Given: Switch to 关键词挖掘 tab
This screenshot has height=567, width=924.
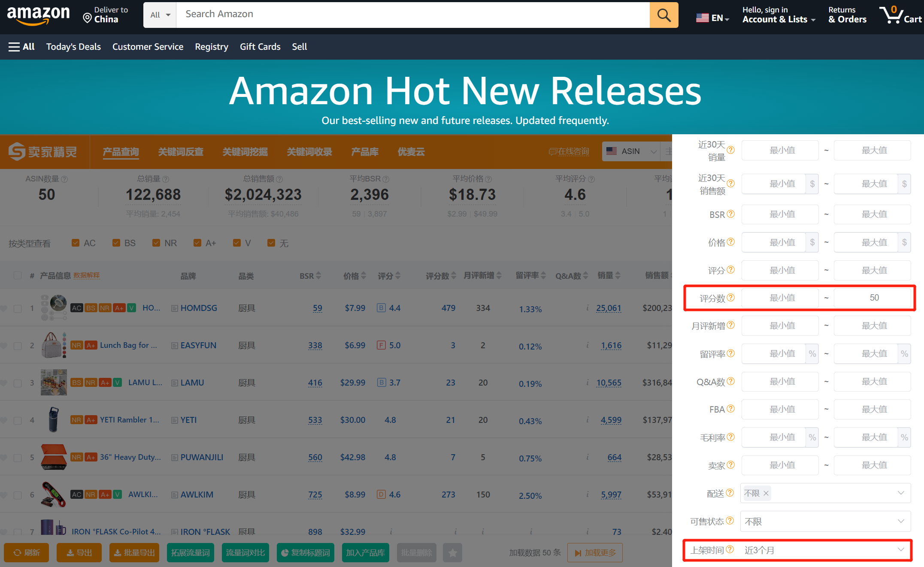Looking at the screenshot, I should (x=245, y=152).
